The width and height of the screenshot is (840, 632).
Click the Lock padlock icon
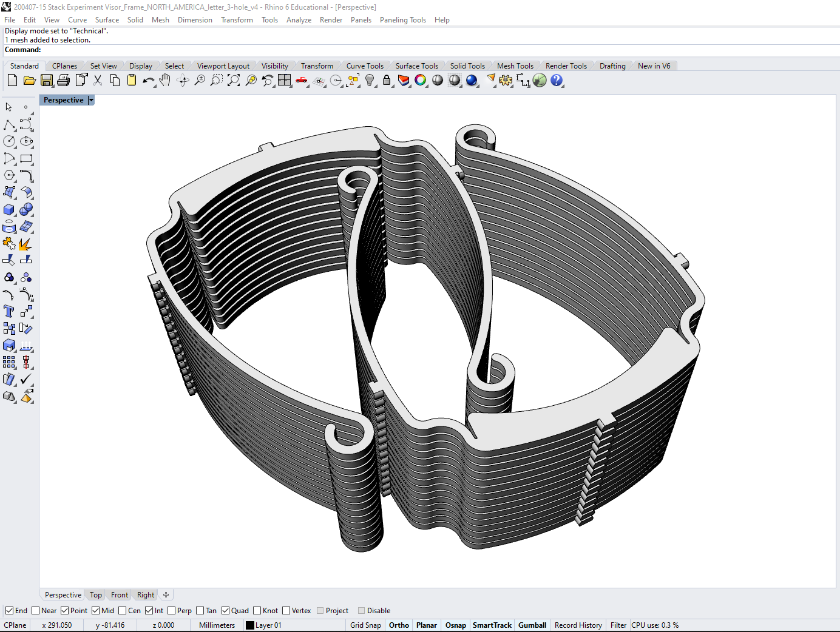point(387,80)
